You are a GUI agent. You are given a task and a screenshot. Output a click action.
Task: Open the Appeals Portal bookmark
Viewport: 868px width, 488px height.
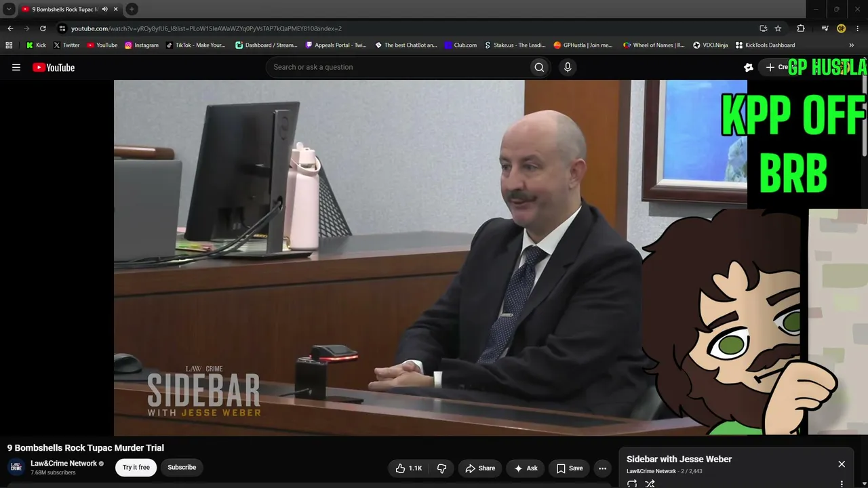pyautogui.click(x=336, y=45)
